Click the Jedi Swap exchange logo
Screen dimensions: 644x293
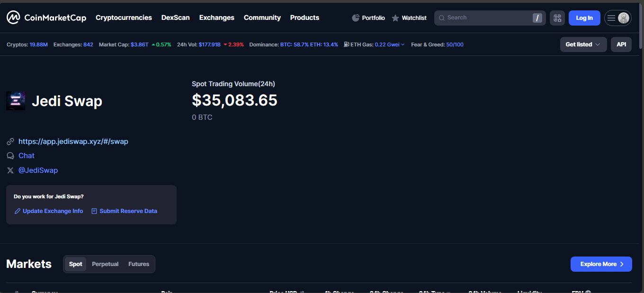(16, 101)
